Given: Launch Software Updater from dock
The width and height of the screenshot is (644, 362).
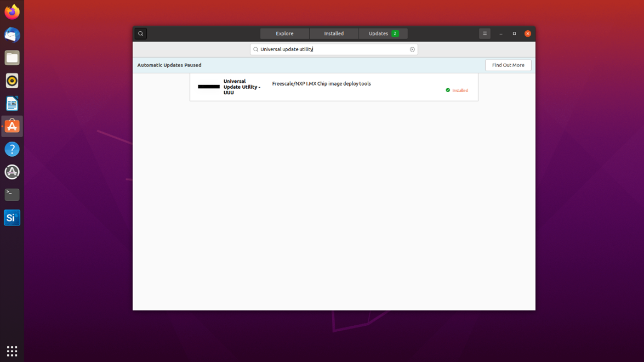Looking at the screenshot, I should (x=12, y=172).
